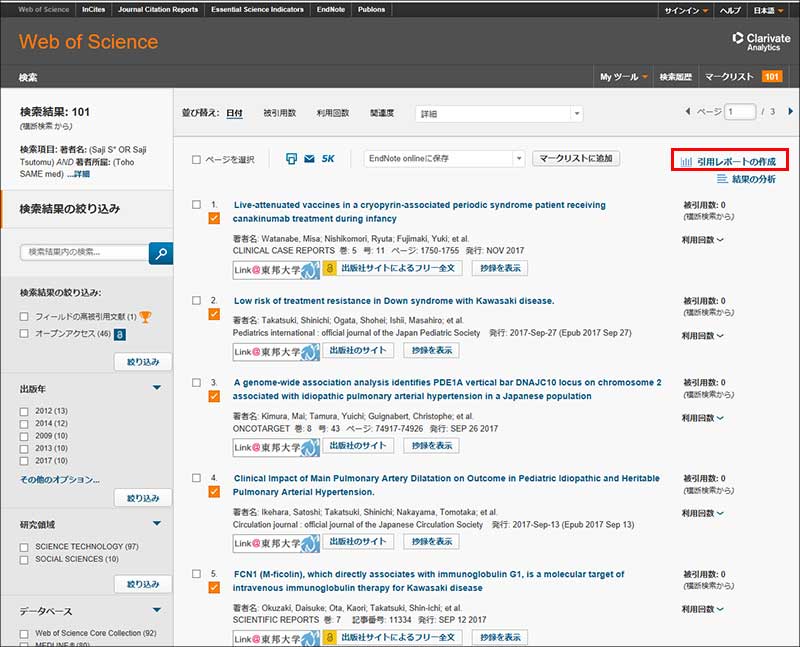Open the マークリスト link in header
Image resolution: width=800 pixels, height=647 pixels.
tap(729, 77)
